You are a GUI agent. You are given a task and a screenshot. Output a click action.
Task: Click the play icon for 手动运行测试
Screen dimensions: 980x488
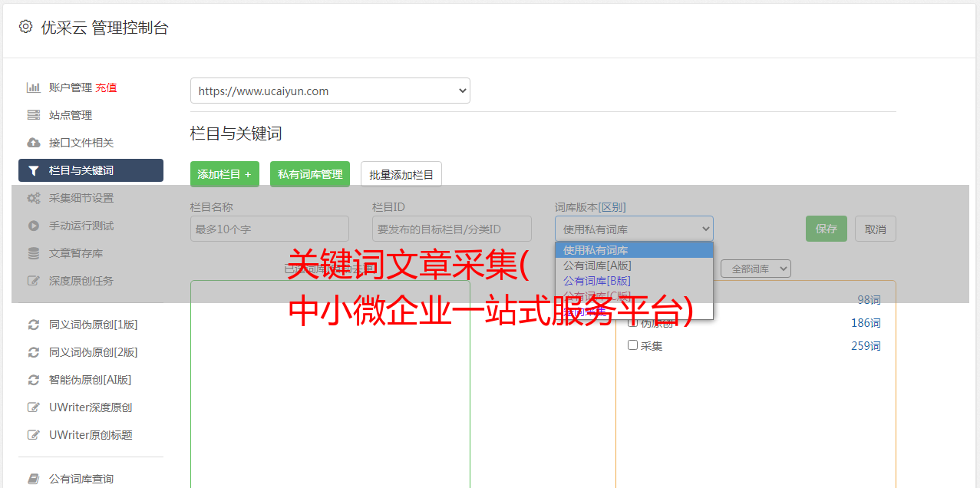click(34, 226)
